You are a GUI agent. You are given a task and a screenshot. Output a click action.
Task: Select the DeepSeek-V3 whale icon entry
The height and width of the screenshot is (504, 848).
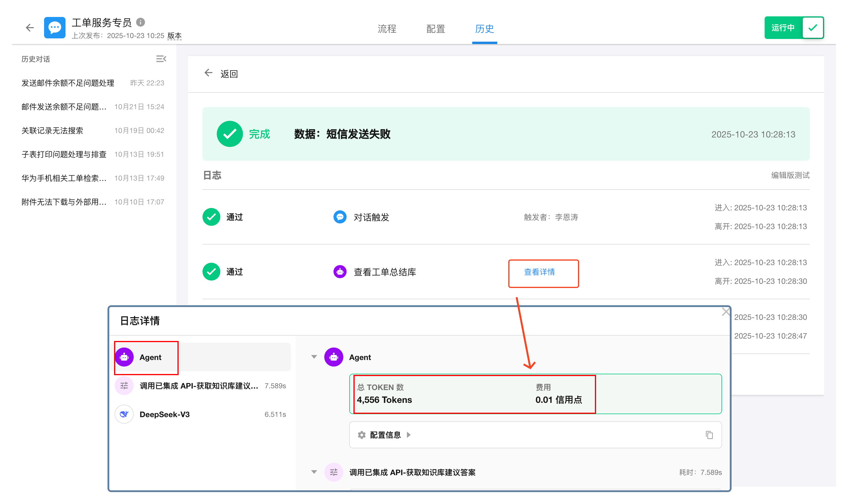pos(124,414)
